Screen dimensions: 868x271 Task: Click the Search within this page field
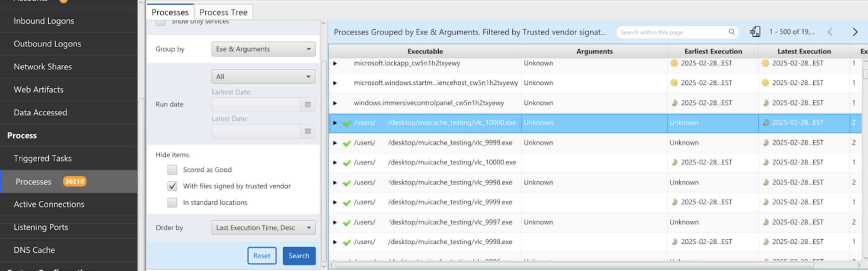672,32
